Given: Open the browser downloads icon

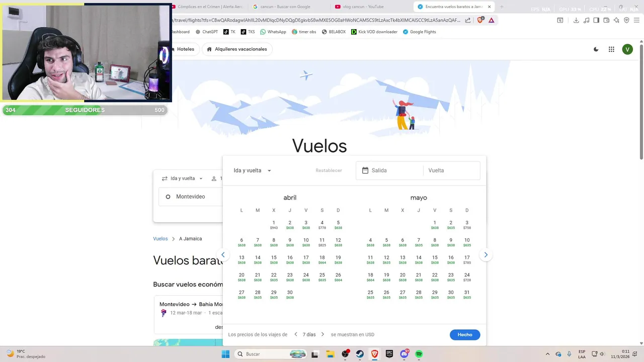Looking at the screenshot, I should tap(576, 20).
